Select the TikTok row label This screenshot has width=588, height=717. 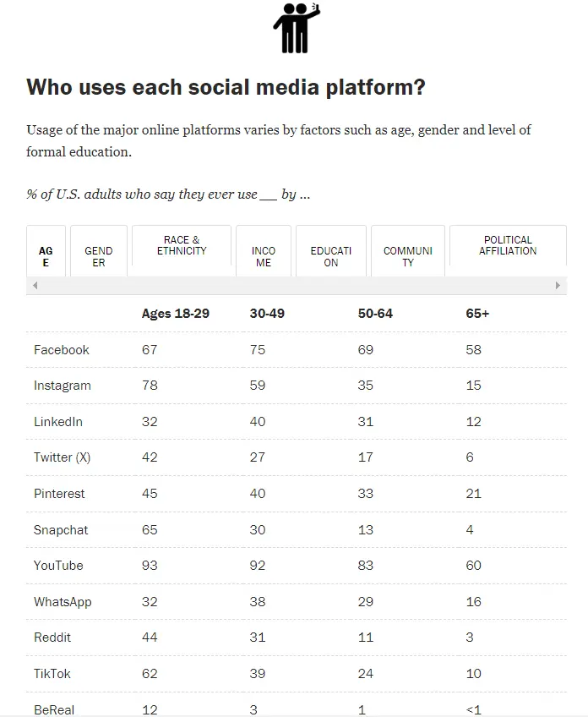[52, 674]
